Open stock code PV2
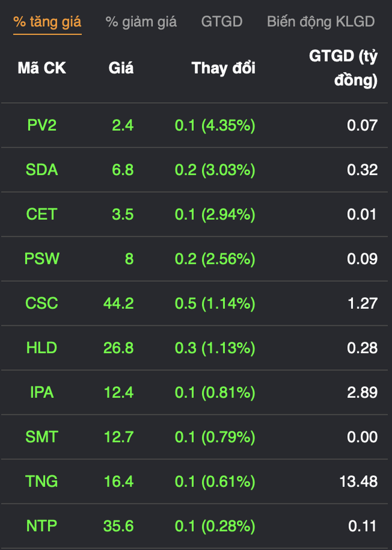This screenshot has height=550, width=392. point(42,125)
